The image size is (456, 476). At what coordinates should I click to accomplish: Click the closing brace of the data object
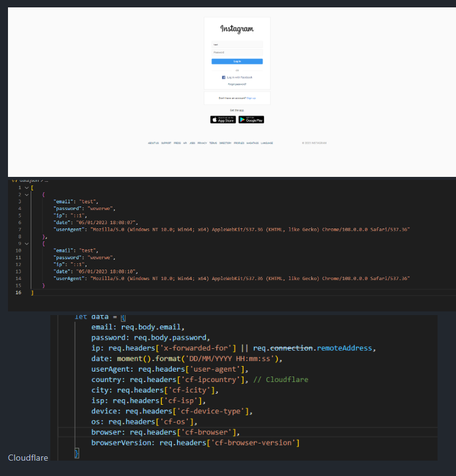pyautogui.click(x=77, y=453)
